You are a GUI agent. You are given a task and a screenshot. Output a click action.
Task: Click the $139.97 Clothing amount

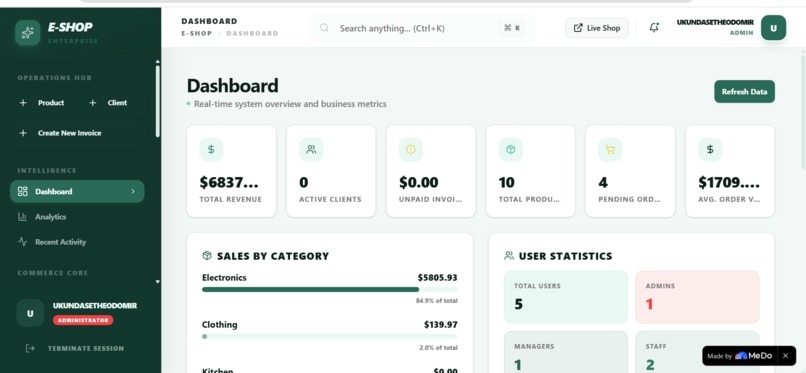441,325
